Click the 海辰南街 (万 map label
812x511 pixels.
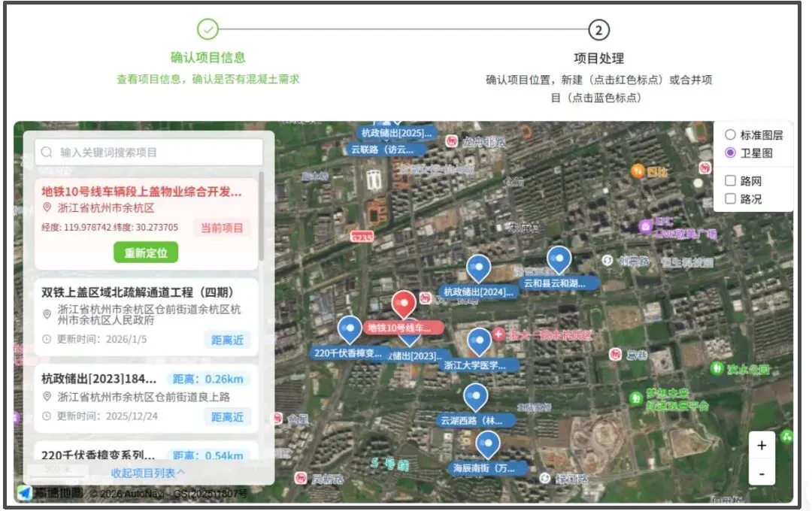pyautogui.click(x=488, y=468)
